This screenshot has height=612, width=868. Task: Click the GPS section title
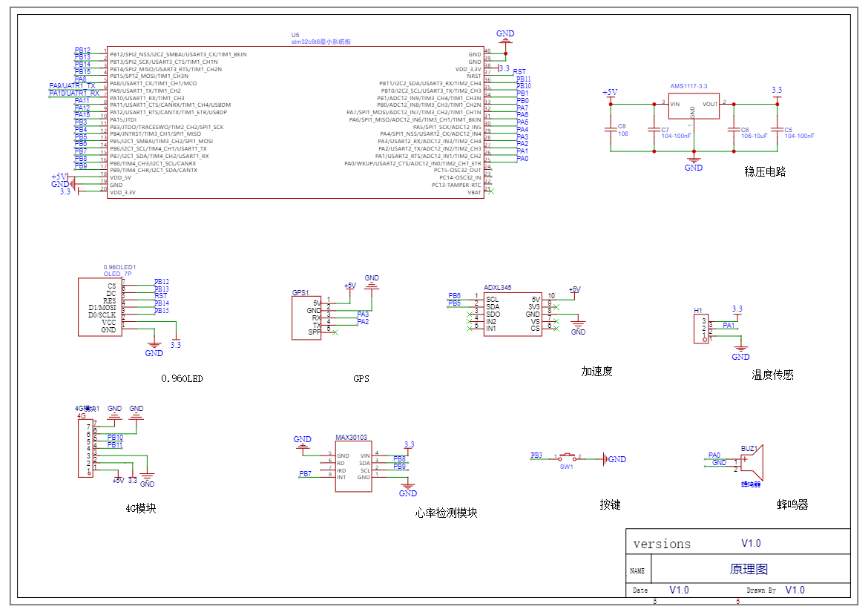click(x=361, y=379)
